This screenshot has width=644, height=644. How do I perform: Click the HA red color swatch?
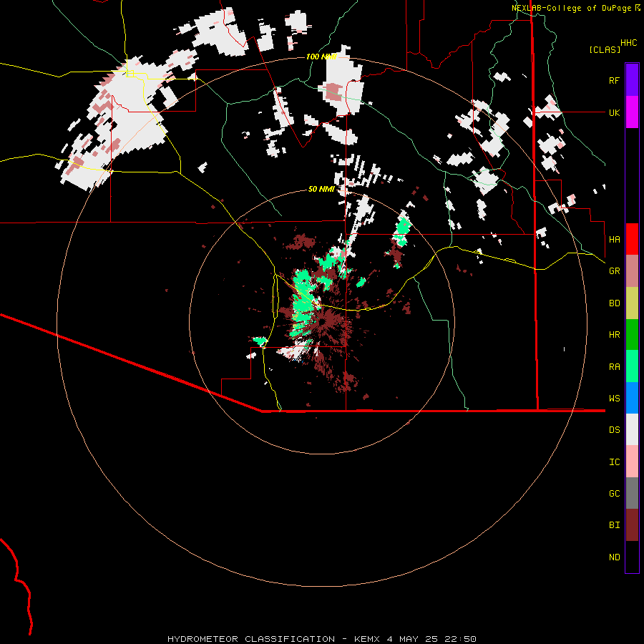click(632, 239)
